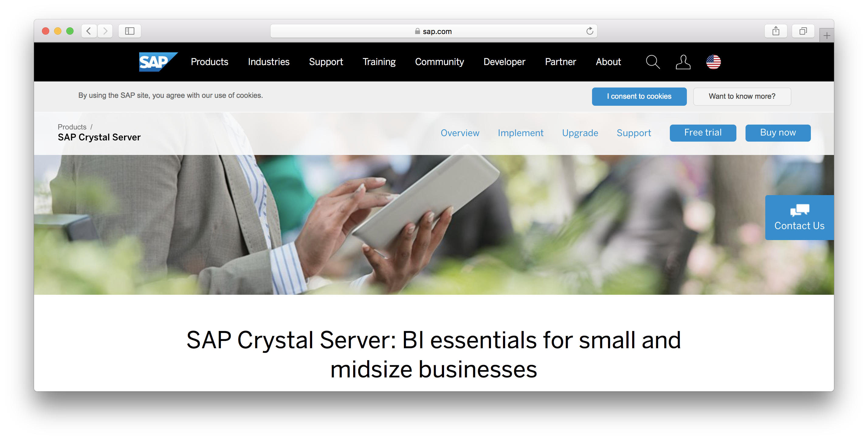868x440 pixels.
Task: Select the Upgrade navigation item
Action: (x=580, y=133)
